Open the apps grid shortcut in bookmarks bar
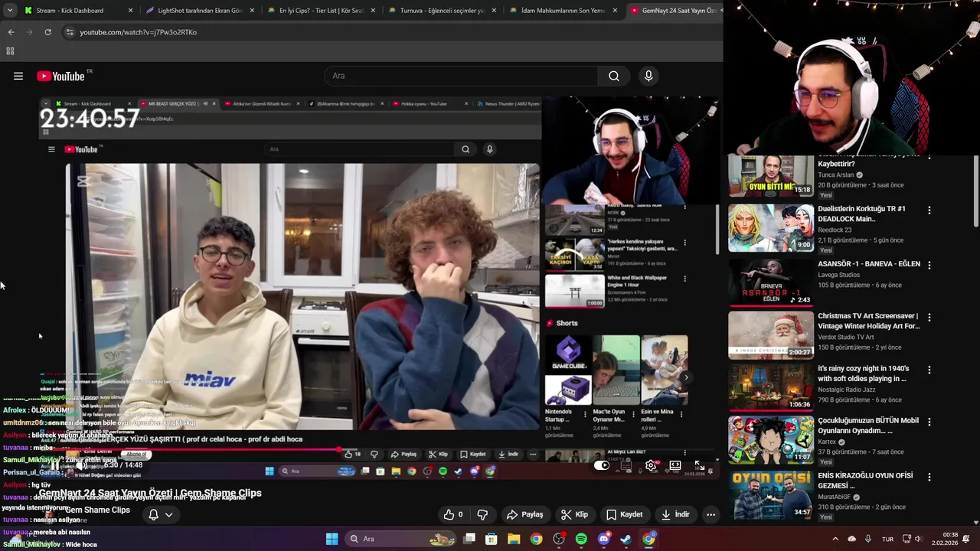 (10, 51)
